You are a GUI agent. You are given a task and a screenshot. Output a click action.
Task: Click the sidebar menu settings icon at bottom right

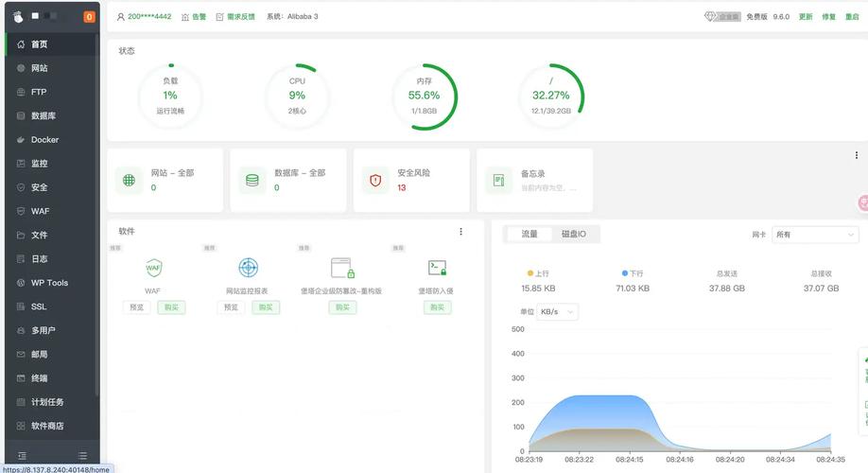click(82, 456)
